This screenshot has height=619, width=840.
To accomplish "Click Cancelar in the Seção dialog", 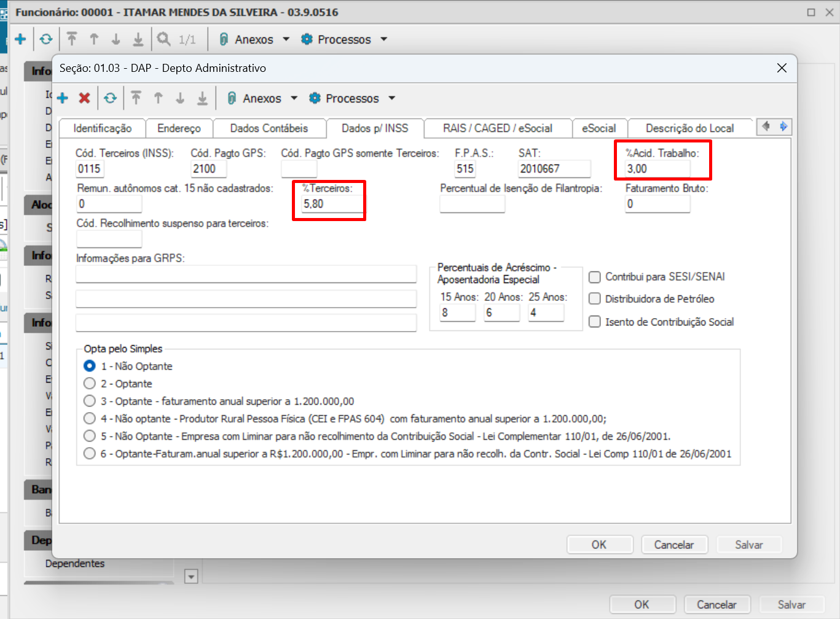I will (x=673, y=545).
